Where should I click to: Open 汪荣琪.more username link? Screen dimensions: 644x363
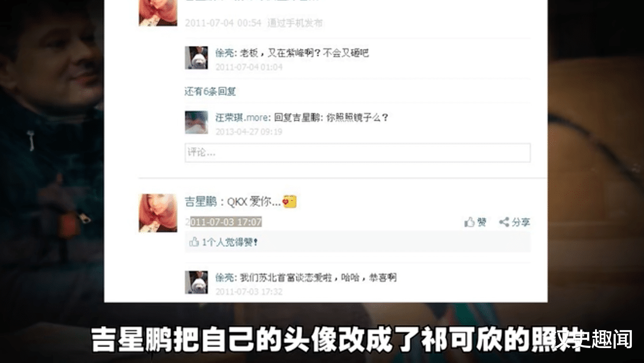point(242,117)
